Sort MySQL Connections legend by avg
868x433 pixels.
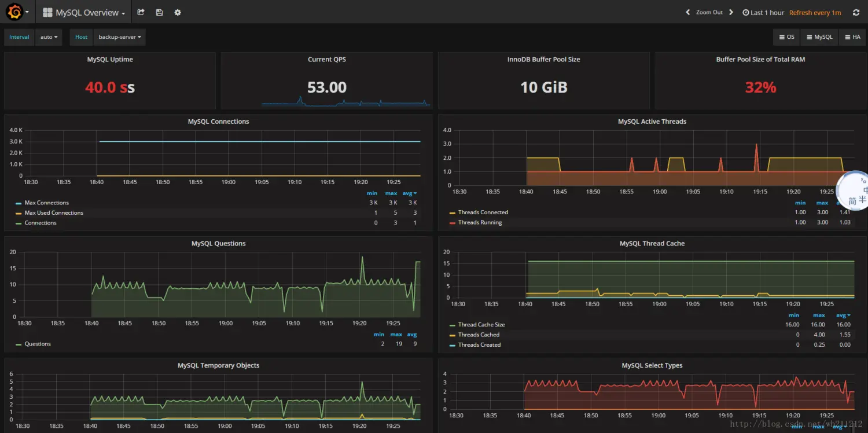pyautogui.click(x=410, y=193)
